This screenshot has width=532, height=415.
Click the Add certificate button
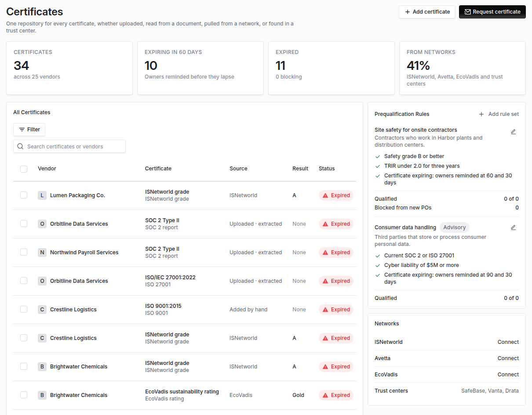(x=427, y=12)
